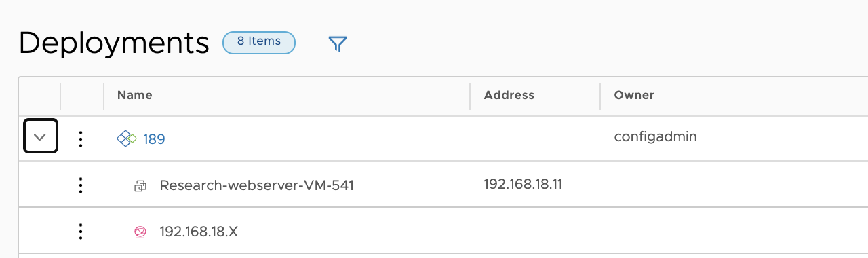Viewport: 868px width, 258px height.
Task: Click the deployment icon beside 189
Action: 127,139
